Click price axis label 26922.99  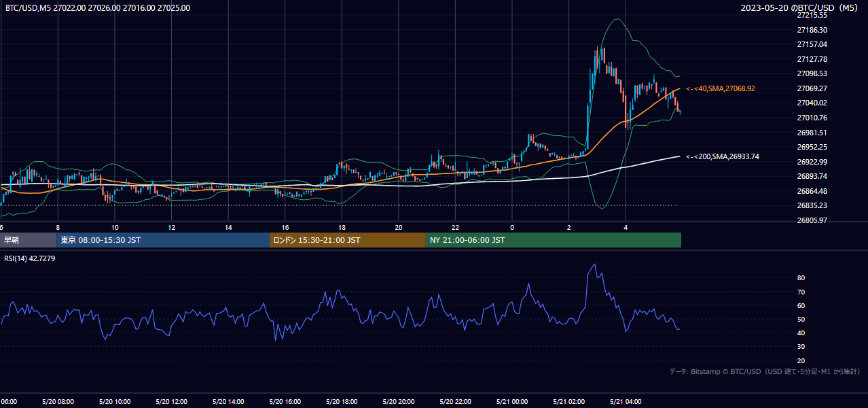(x=812, y=162)
